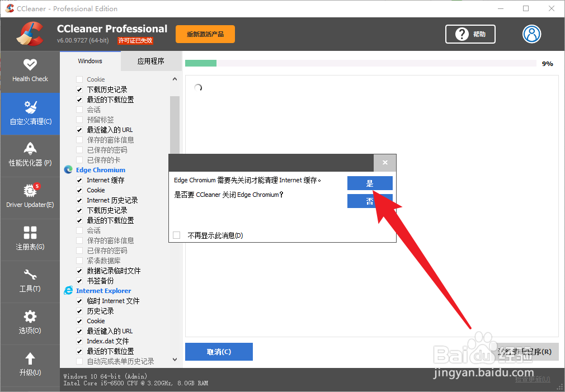Select the Edge Chromium section header
This screenshot has height=392, width=565.
pyautogui.click(x=101, y=170)
